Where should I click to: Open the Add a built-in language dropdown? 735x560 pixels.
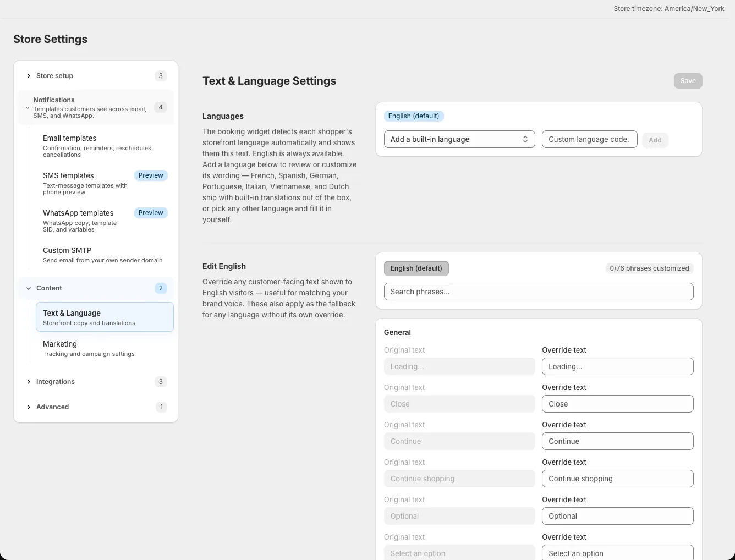point(459,139)
